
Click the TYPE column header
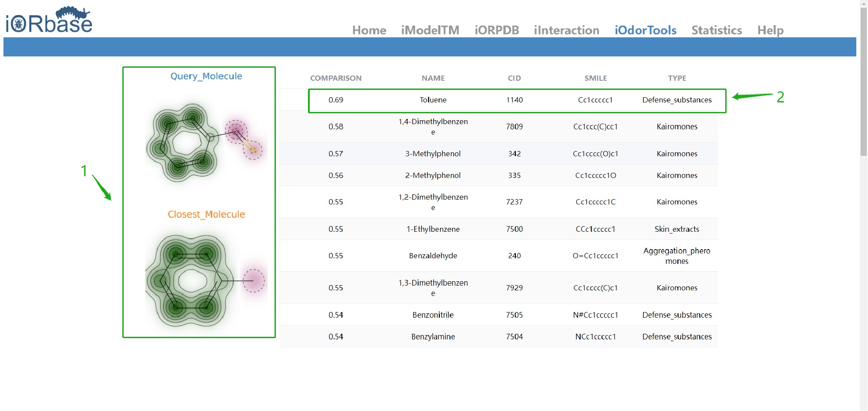point(677,78)
